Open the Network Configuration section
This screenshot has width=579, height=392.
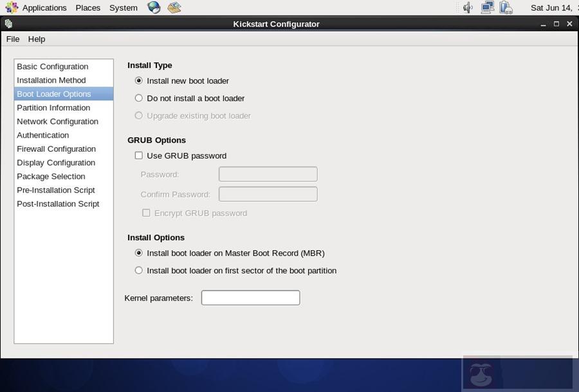[57, 121]
